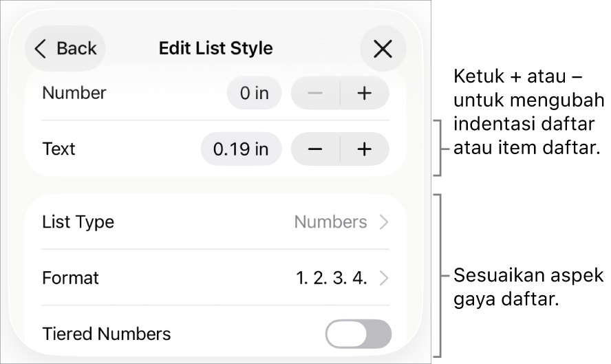The image size is (611, 364).
Task: Expand the Format chevron
Action: [384, 278]
